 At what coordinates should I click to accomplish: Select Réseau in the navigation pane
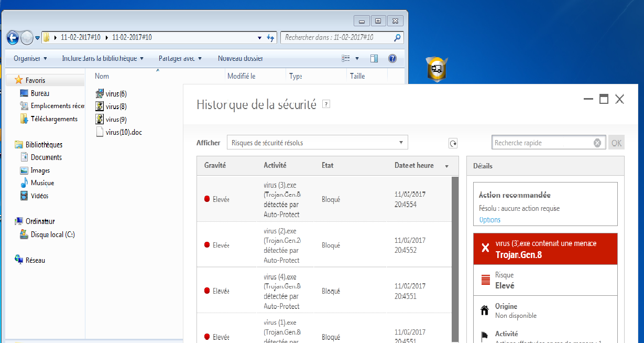pyautogui.click(x=30, y=260)
